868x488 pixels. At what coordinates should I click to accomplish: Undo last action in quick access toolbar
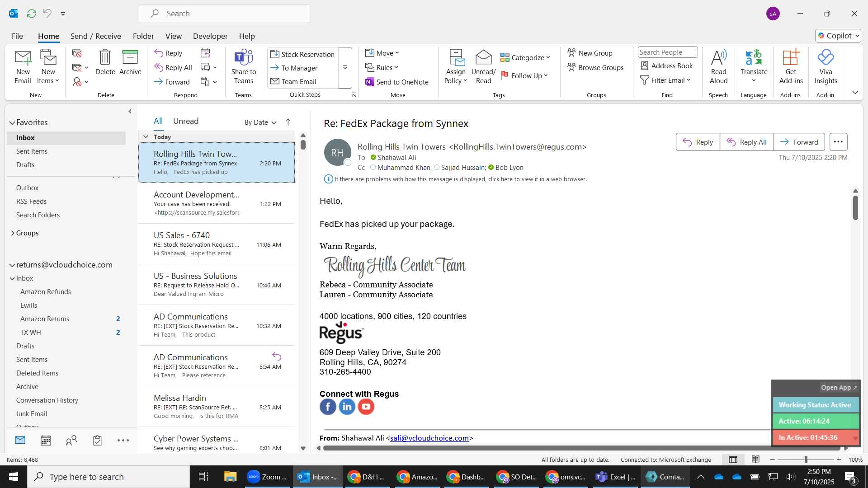tap(47, 14)
